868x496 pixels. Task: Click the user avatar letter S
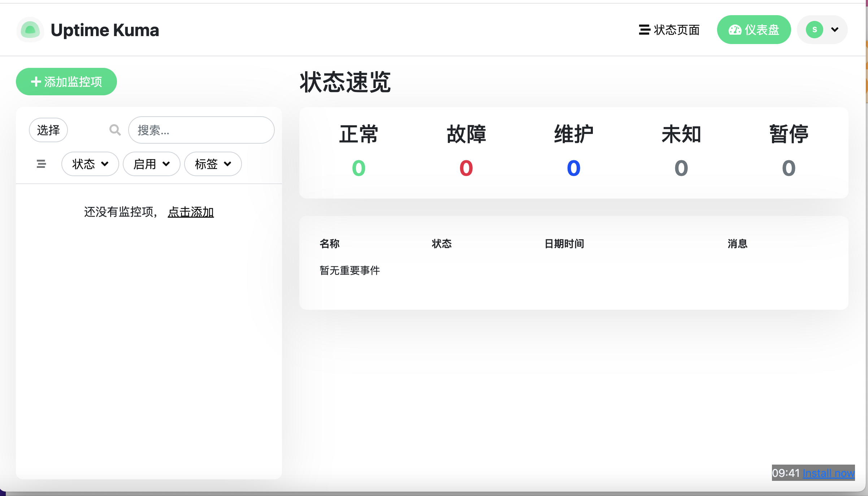point(815,30)
